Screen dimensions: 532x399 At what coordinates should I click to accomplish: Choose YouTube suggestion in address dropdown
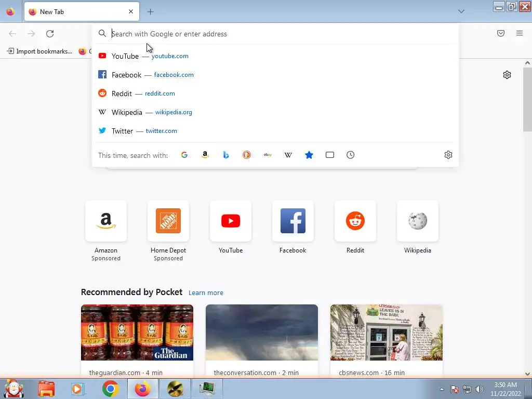coord(275,56)
